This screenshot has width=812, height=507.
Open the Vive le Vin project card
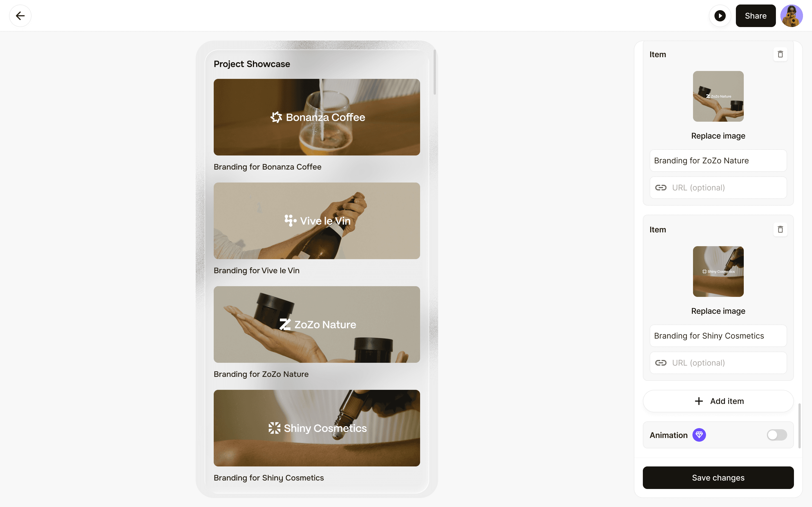coord(317,221)
